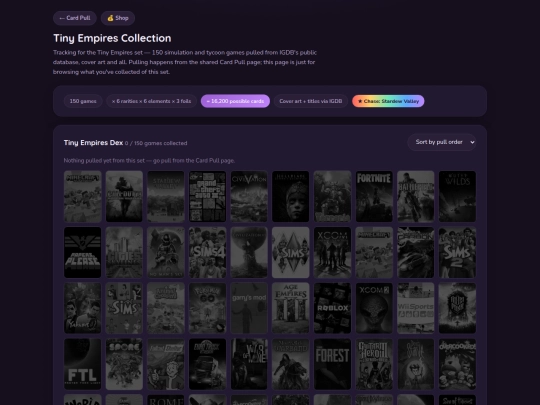Choose the Wii Sports cover
Screen dimensions: 540x405
coord(416,308)
